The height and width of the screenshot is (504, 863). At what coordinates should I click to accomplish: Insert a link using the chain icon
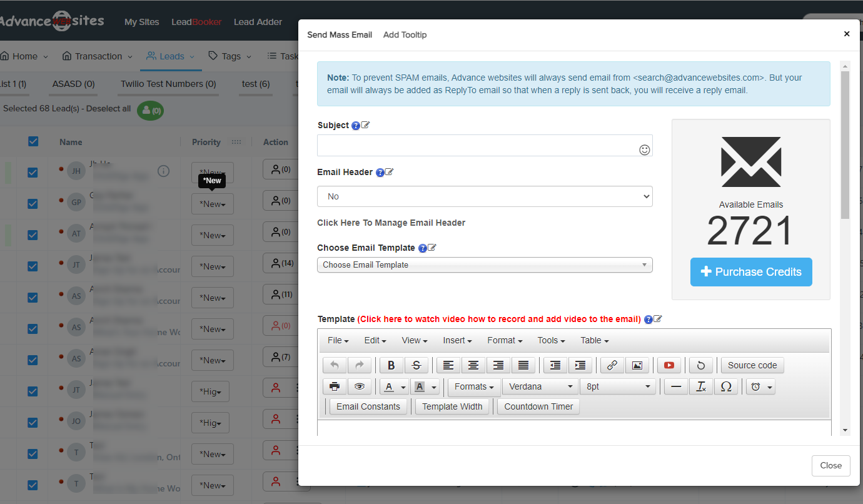coord(612,365)
